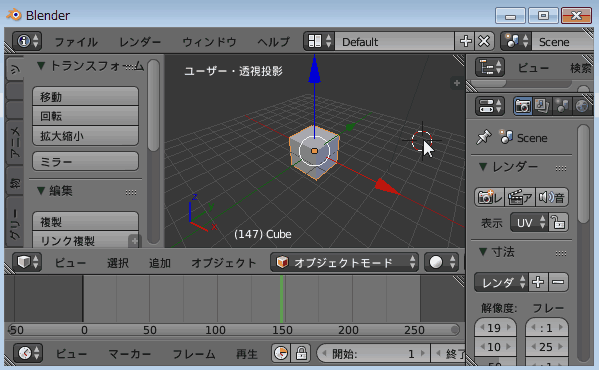Toggle the preview range clock icon
The height and width of the screenshot is (370, 599).
[x=281, y=353]
